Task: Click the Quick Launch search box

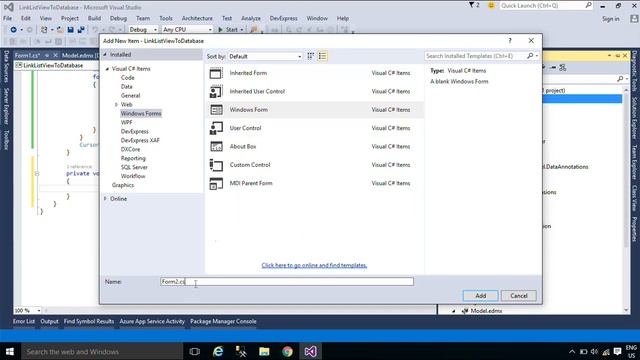Action: (x=547, y=5)
